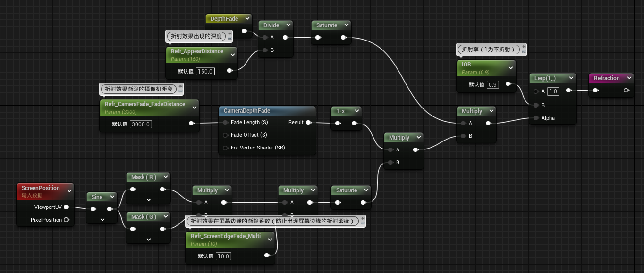Screen dimensions: 644x273
Task: Click the Alpha input pin on Lerp
Action: tap(536, 118)
